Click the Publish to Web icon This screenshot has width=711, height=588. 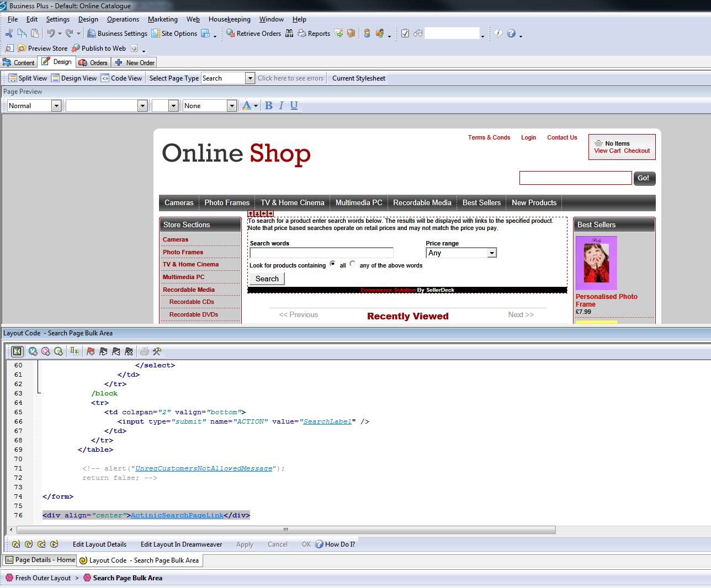76,49
